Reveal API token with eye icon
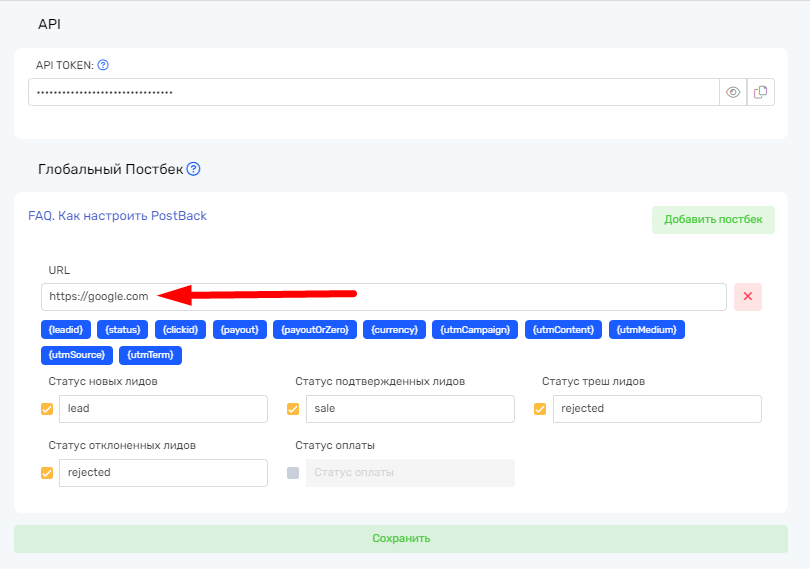Viewport: 810px width, 569px height. click(733, 92)
